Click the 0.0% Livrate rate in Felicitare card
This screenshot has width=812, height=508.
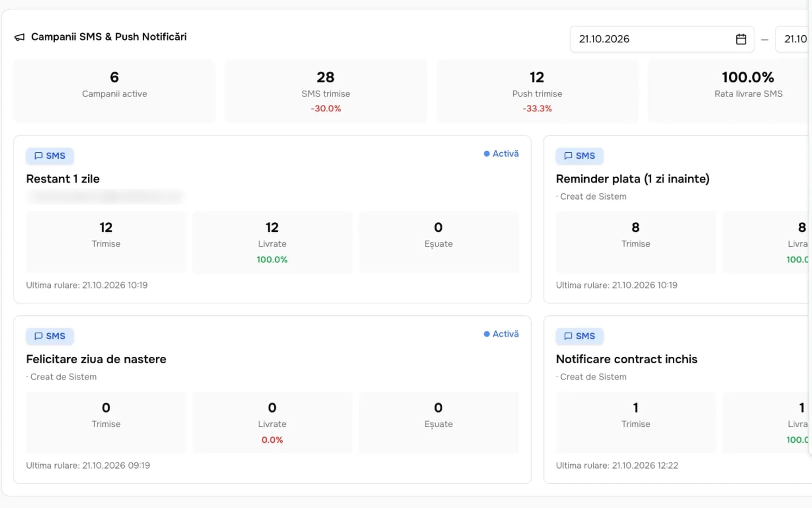pyautogui.click(x=272, y=440)
